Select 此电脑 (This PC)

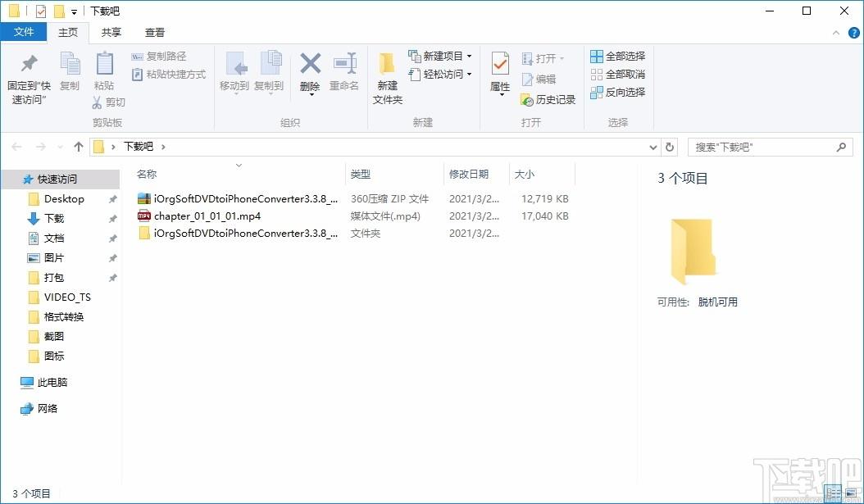coord(52,382)
